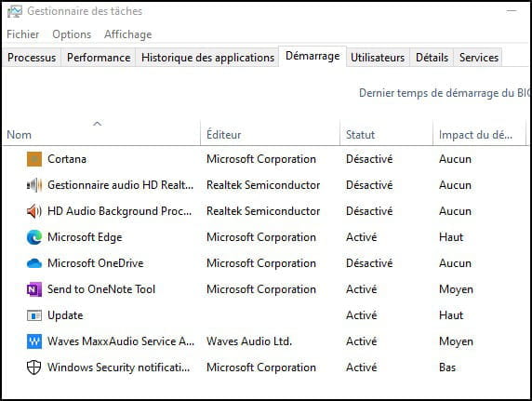Open the Fichier menu
The image size is (532, 401).
[22, 34]
